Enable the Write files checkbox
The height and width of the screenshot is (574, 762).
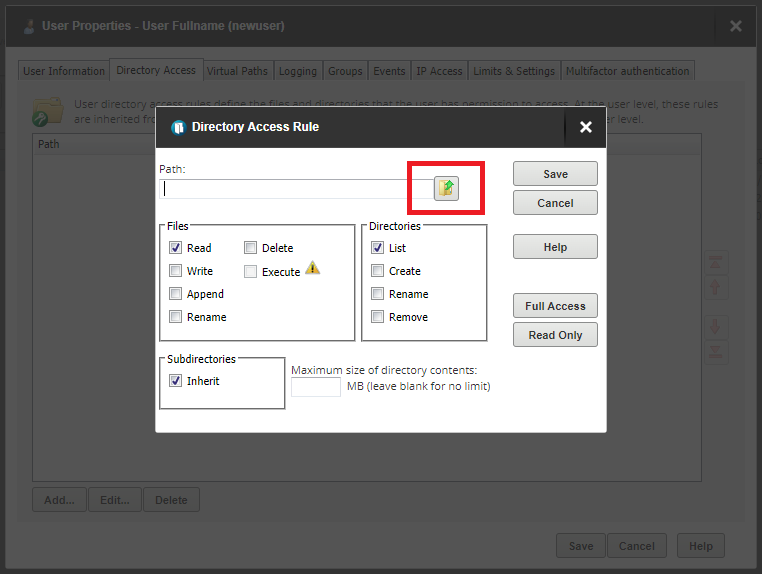[176, 271]
